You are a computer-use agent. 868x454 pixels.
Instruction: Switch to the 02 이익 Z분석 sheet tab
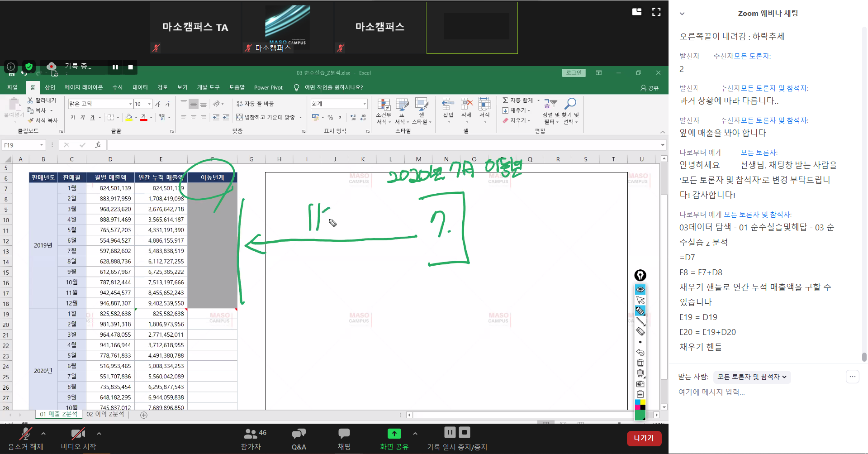105,414
